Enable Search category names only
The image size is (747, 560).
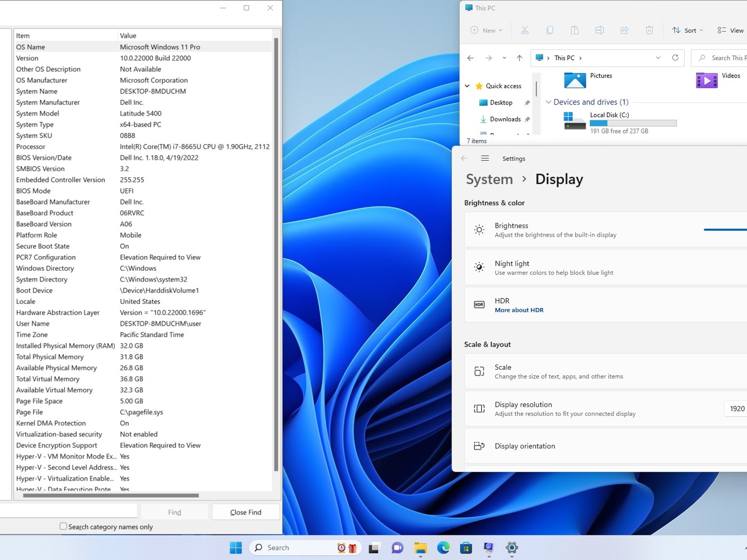tap(63, 526)
